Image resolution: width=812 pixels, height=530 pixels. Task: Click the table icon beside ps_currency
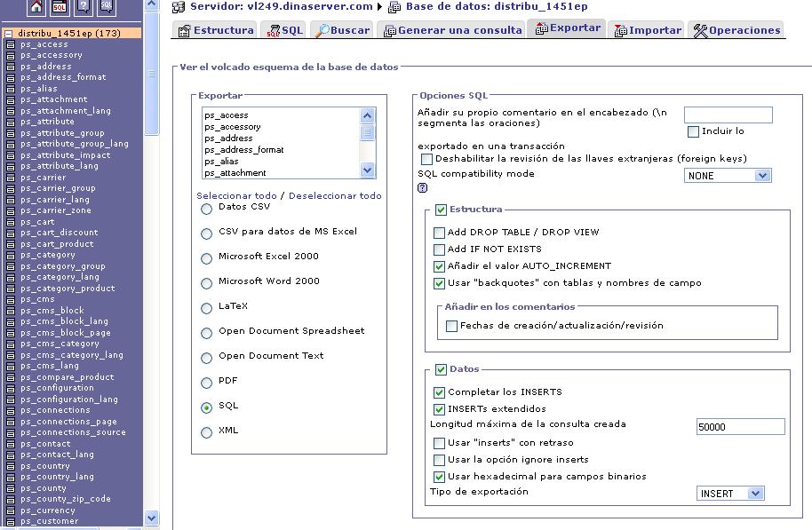11,510
